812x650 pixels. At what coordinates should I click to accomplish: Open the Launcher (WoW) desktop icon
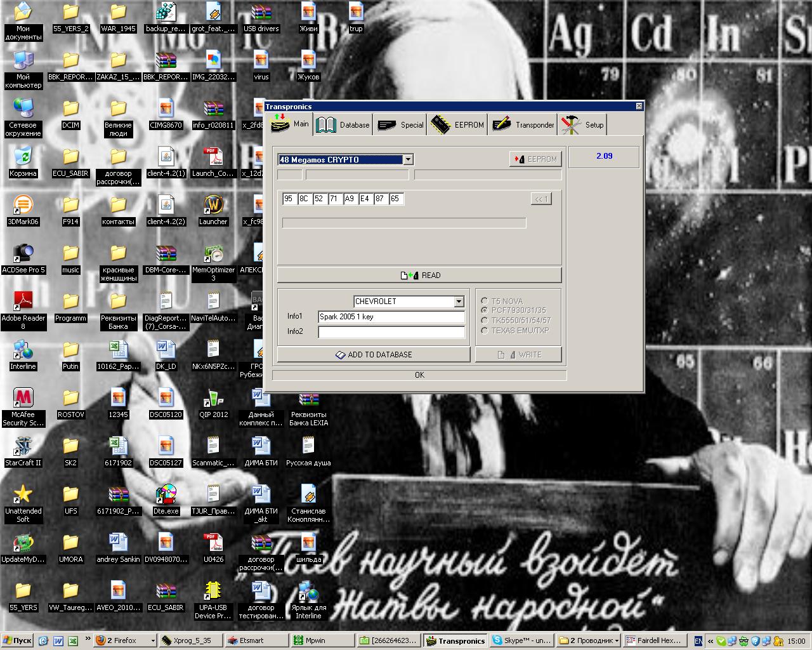click(x=213, y=210)
